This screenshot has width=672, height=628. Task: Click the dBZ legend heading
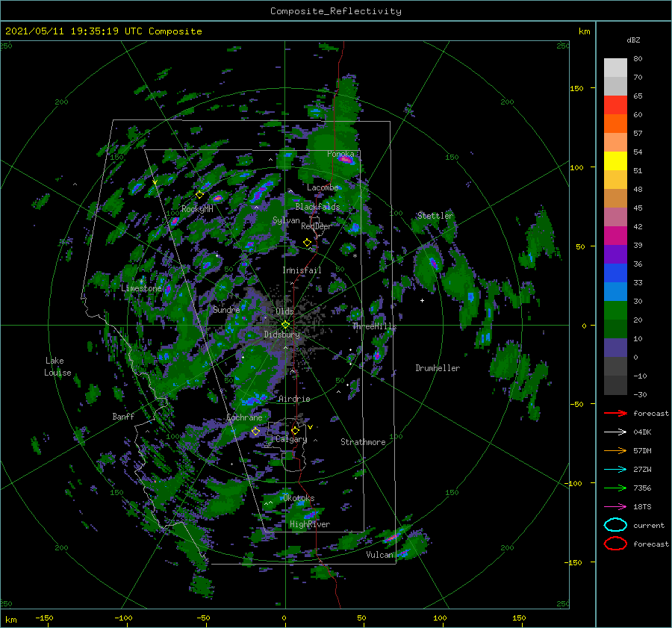click(633, 40)
